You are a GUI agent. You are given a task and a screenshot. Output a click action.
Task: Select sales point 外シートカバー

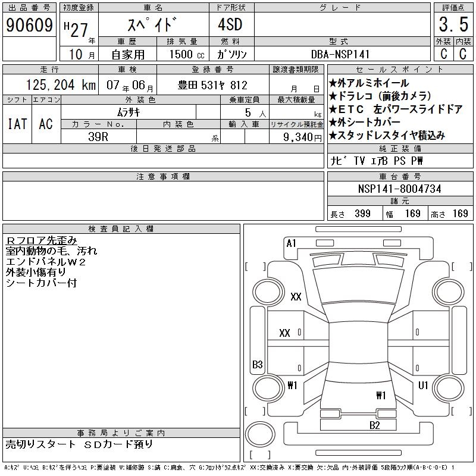365,122
